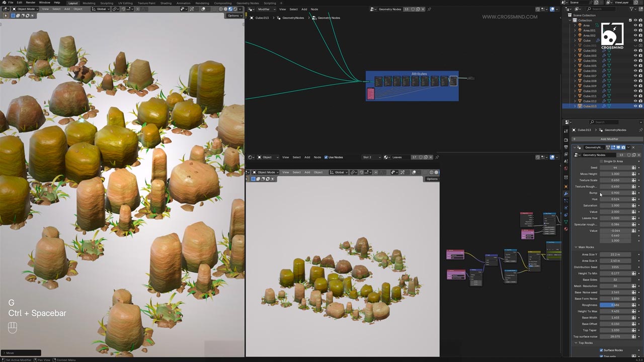Expand the Cube.005 tree item
This screenshot has height=362, width=644.
[x=575, y=66]
